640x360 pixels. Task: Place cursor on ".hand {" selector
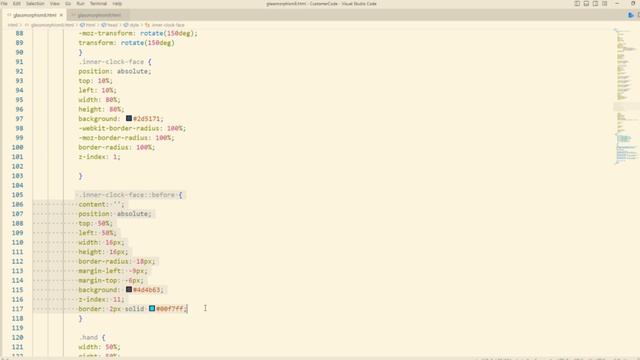coord(92,337)
